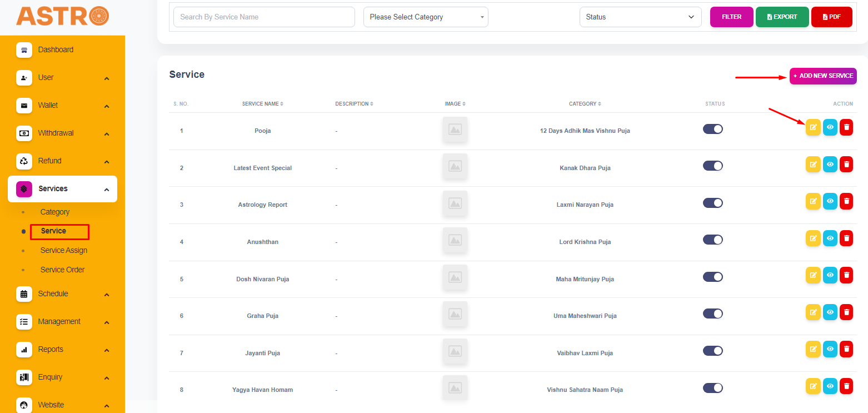Download services list as PDF
Screen dimensions: 868x413
(831, 17)
